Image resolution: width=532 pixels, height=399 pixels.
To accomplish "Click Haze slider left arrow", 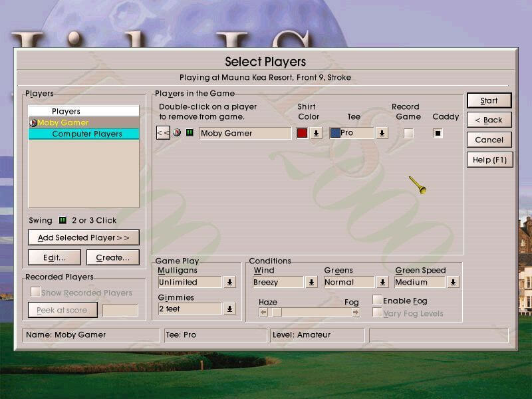I will tap(263, 312).
